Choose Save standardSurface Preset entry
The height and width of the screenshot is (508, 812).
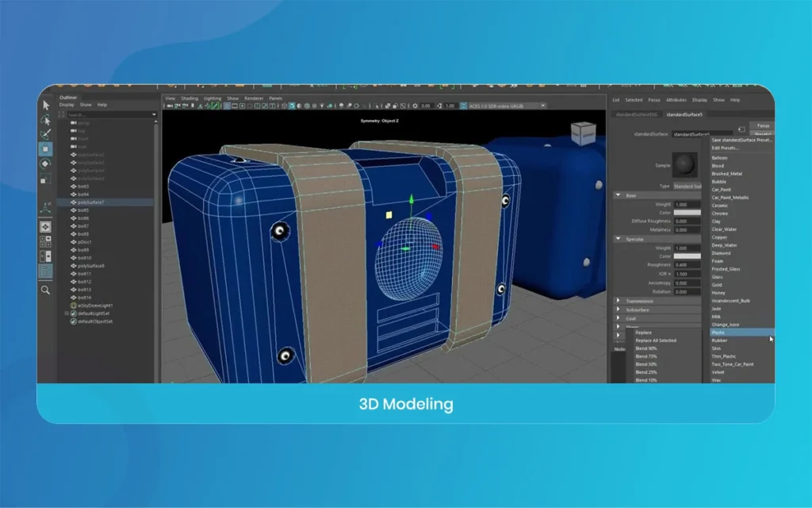point(741,140)
